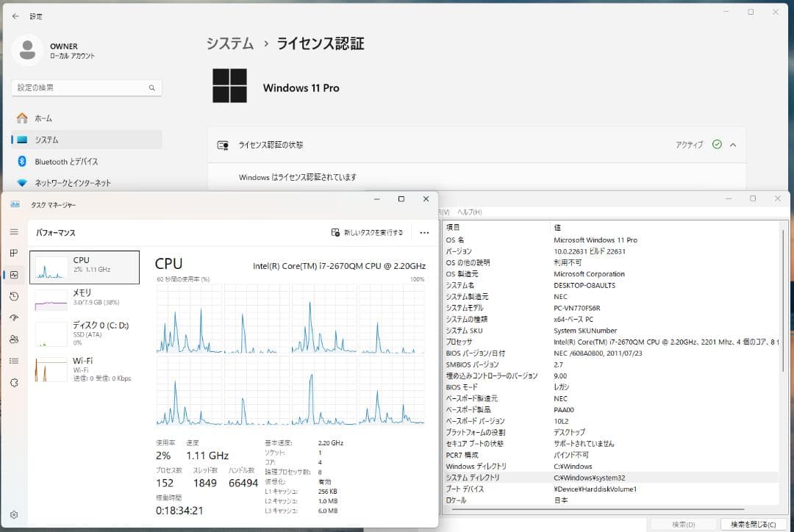Select the Processes icon in Task Manager sidebar
The image size is (794, 532).
[x=12, y=252]
